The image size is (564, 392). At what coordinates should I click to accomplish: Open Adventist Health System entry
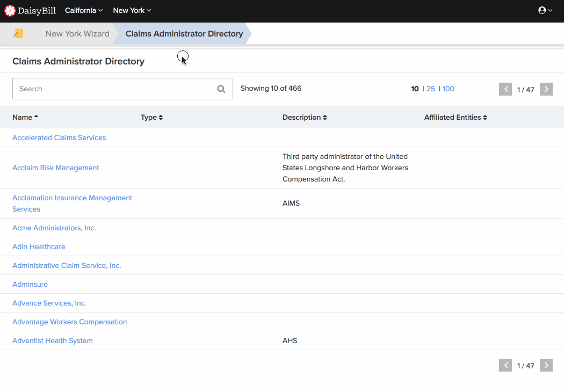coord(53,340)
